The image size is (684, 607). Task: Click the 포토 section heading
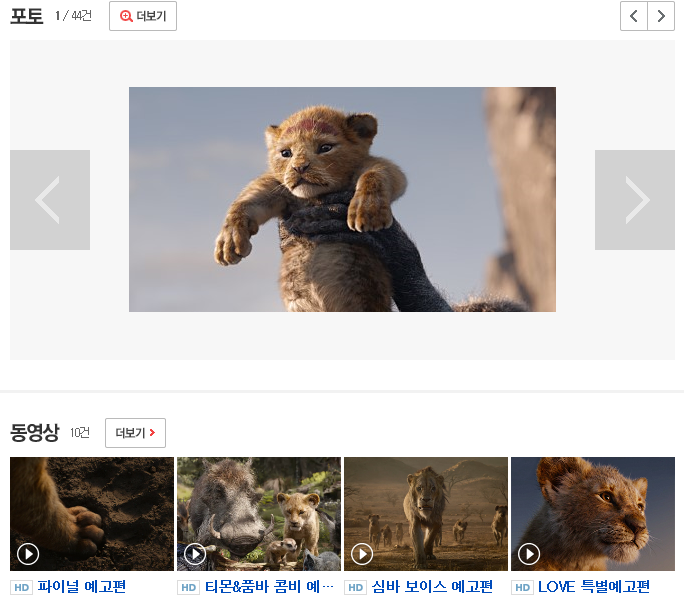pos(27,16)
